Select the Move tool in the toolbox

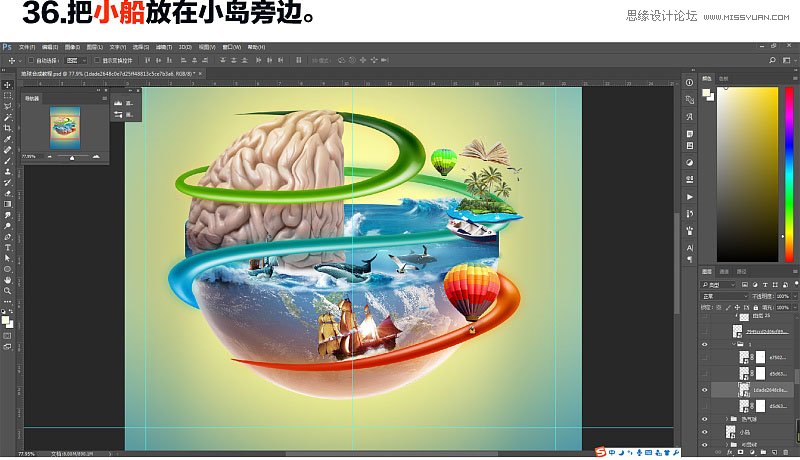click(x=7, y=85)
